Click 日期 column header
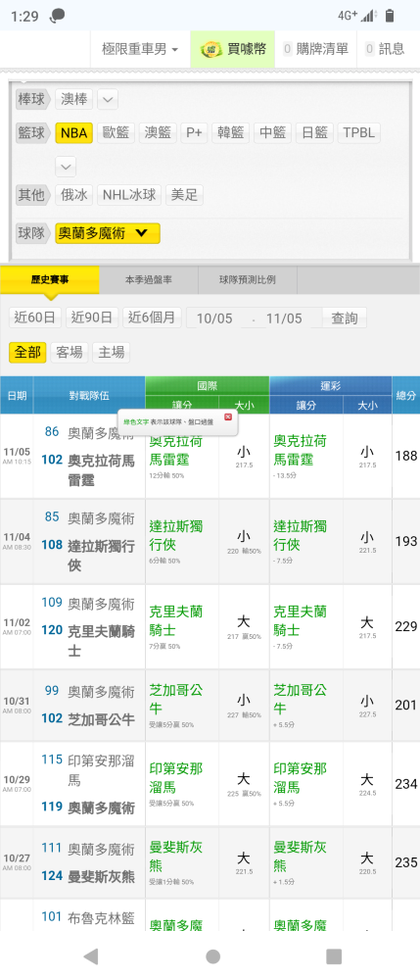 pos(17,395)
